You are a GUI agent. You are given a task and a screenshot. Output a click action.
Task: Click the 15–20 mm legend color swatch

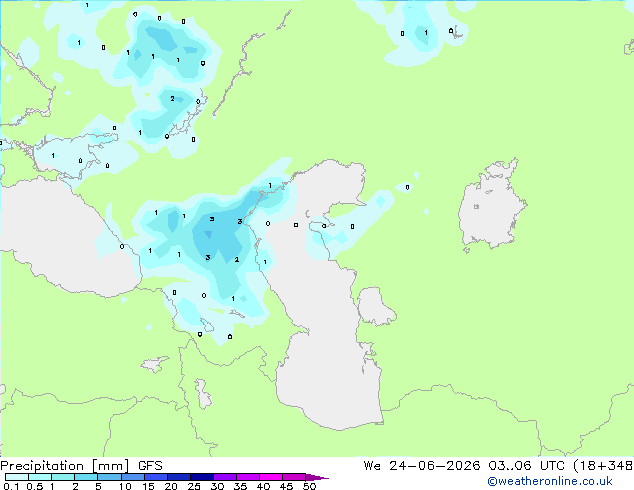point(155,477)
